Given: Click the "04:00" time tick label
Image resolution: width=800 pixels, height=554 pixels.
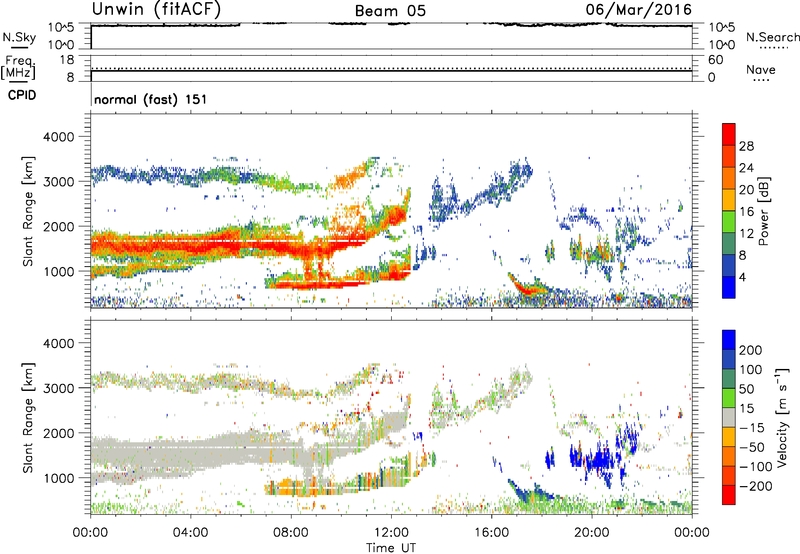Looking at the screenshot, I should [191, 533].
